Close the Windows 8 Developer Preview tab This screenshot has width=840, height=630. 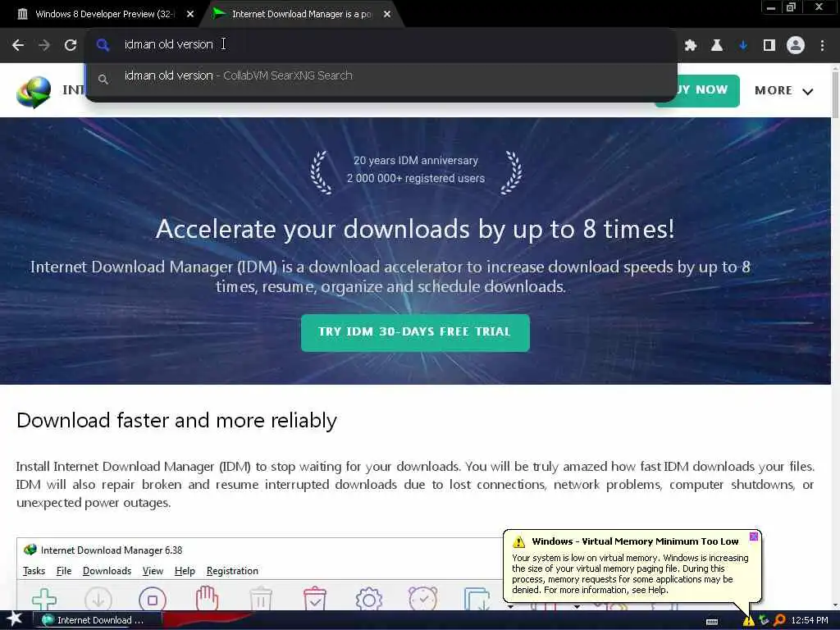point(190,14)
